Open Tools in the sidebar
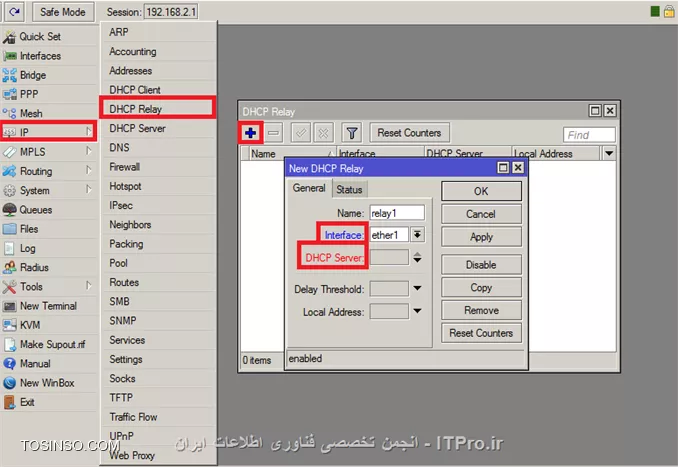 tap(48, 286)
